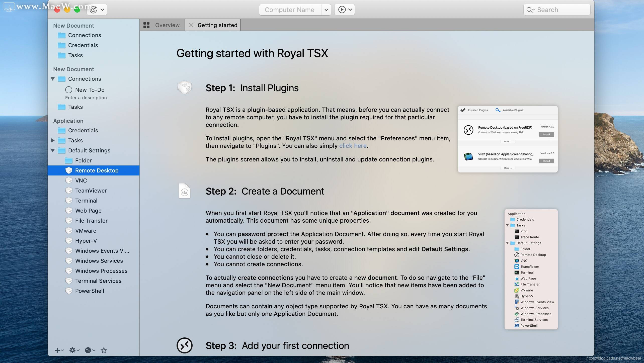The height and width of the screenshot is (363, 644).
Task: Select Connections folder in first New Document
Action: [x=93, y=35]
